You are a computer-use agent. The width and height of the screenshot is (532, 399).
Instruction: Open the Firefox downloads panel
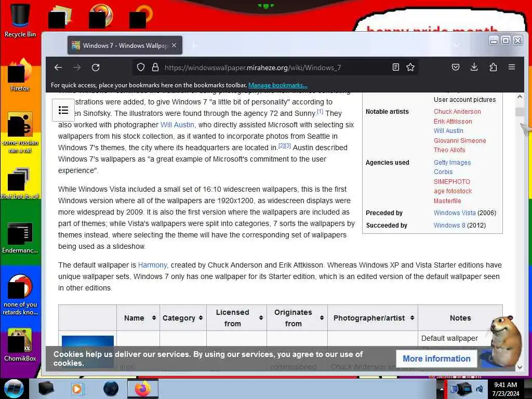pyautogui.click(x=474, y=67)
